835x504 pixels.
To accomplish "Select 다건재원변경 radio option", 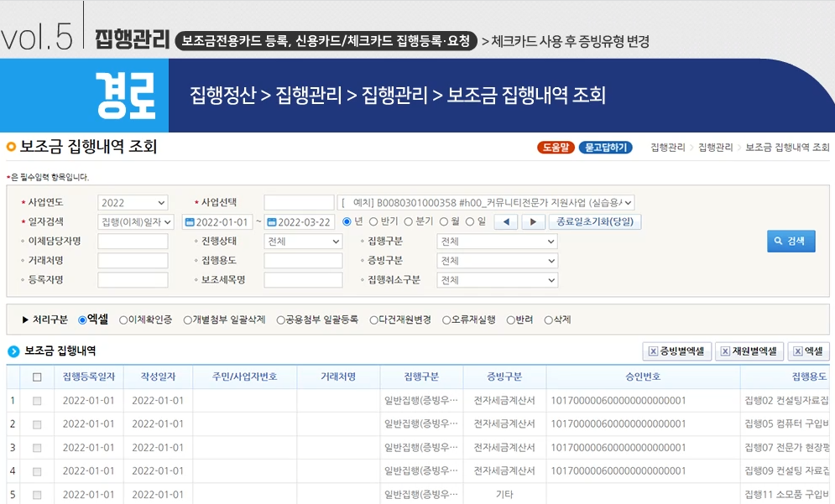I will click(373, 320).
